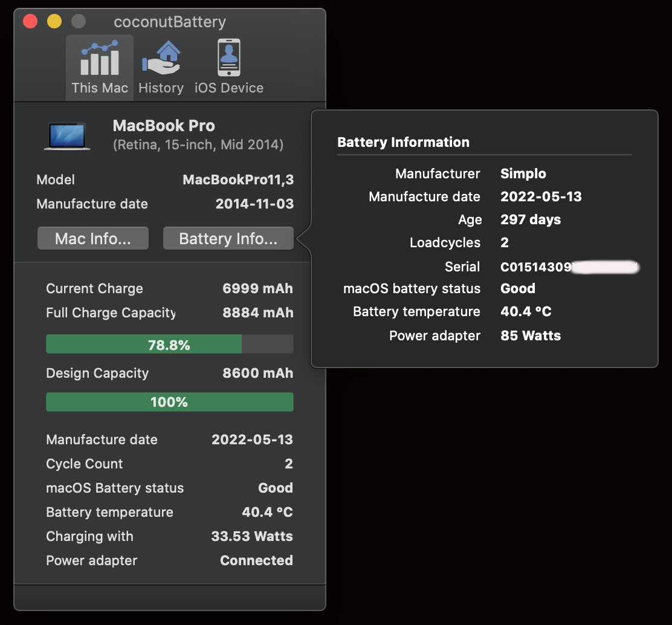Select the manufacturer value Simplo
The image size is (672, 625).
coord(523,173)
